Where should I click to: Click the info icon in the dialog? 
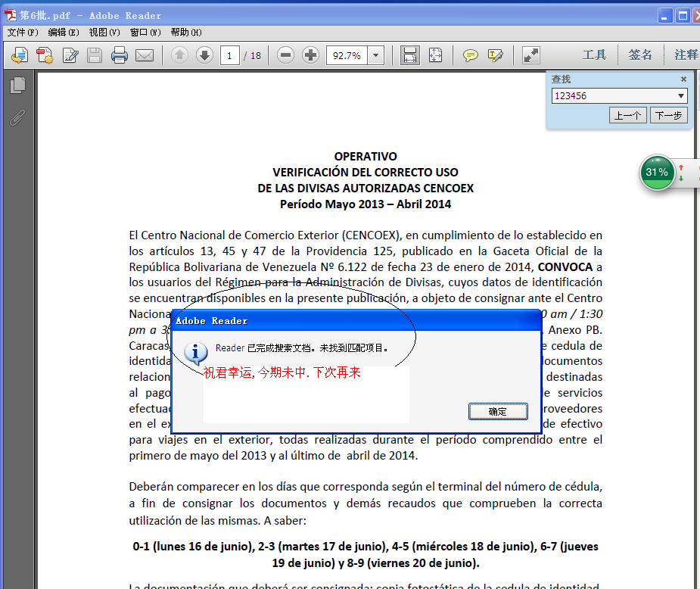click(x=195, y=354)
